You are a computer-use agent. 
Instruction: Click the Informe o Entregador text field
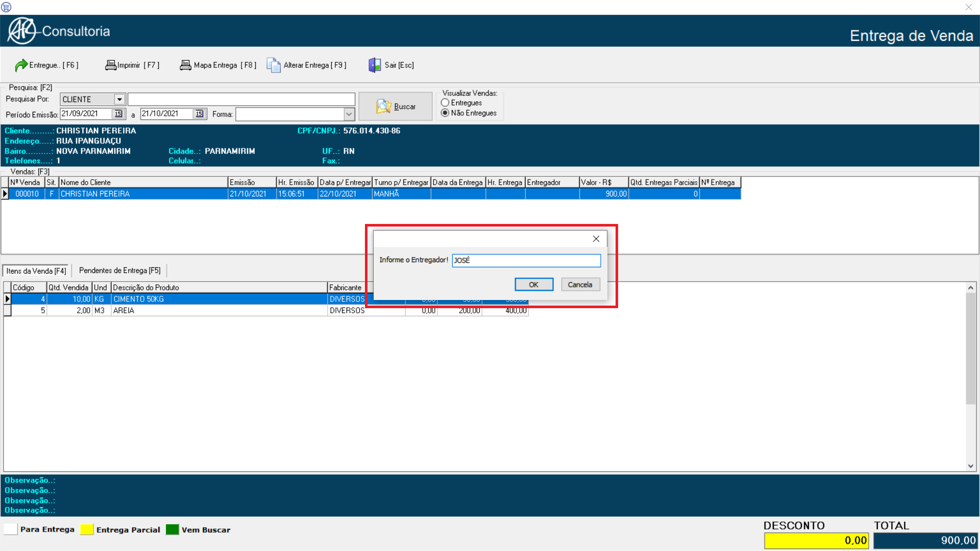[526, 260]
